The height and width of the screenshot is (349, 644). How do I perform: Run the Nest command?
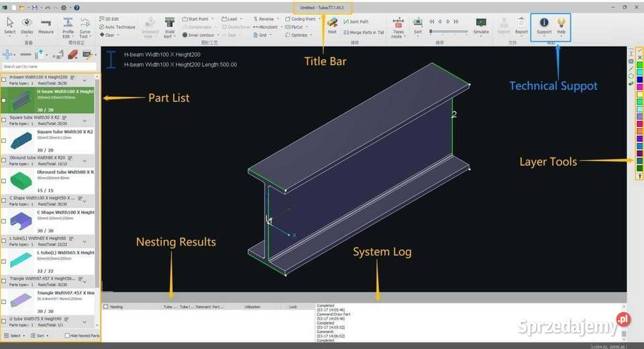(x=332, y=26)
